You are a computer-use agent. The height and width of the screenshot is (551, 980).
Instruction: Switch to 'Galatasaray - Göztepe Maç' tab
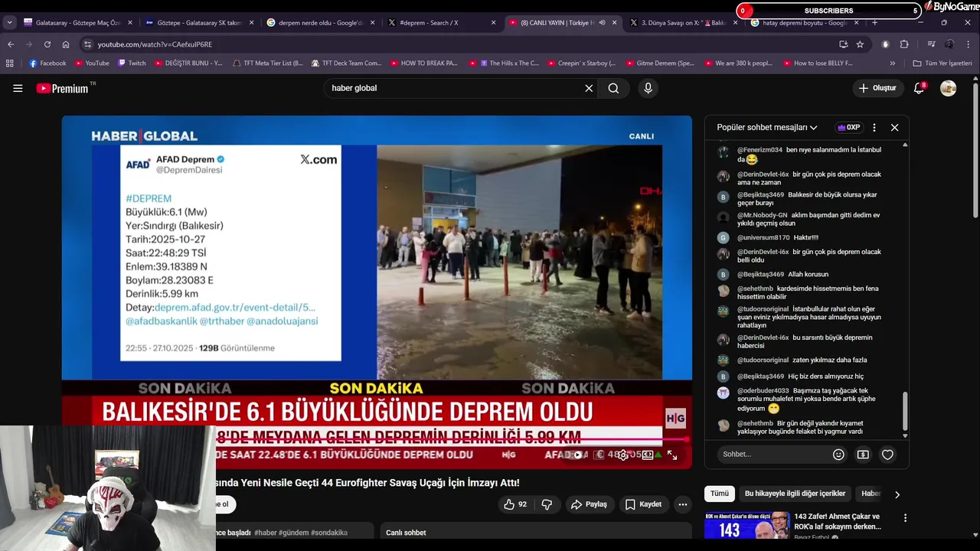[x=79, y=23]
